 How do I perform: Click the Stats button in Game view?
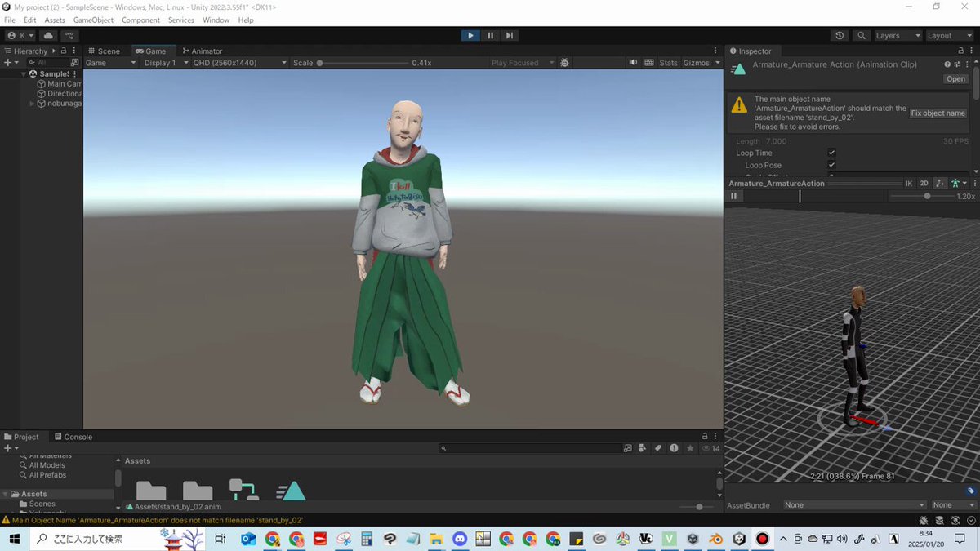tap(669, 62)
